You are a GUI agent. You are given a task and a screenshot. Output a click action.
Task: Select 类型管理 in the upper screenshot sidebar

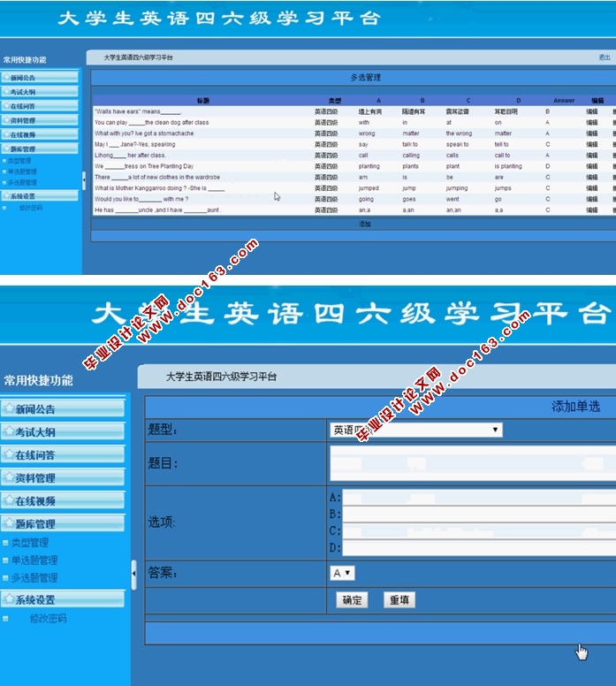pyautogui.click(x=19, y=161)
